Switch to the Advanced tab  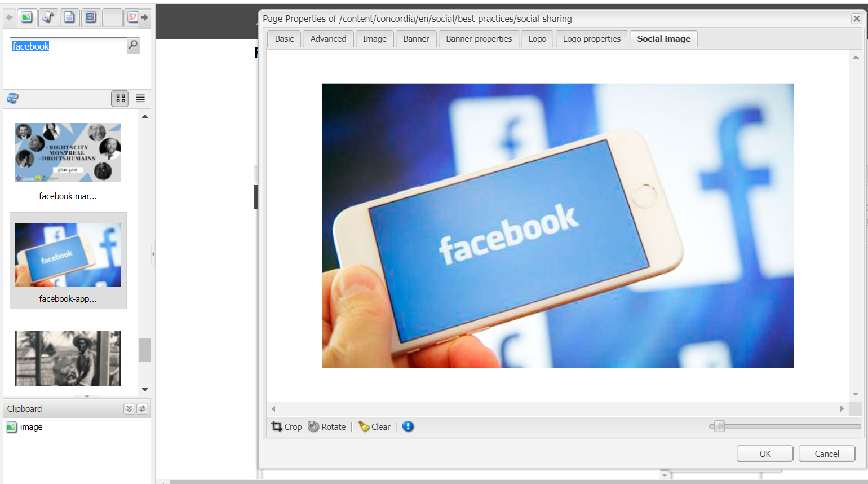(328, 39)
